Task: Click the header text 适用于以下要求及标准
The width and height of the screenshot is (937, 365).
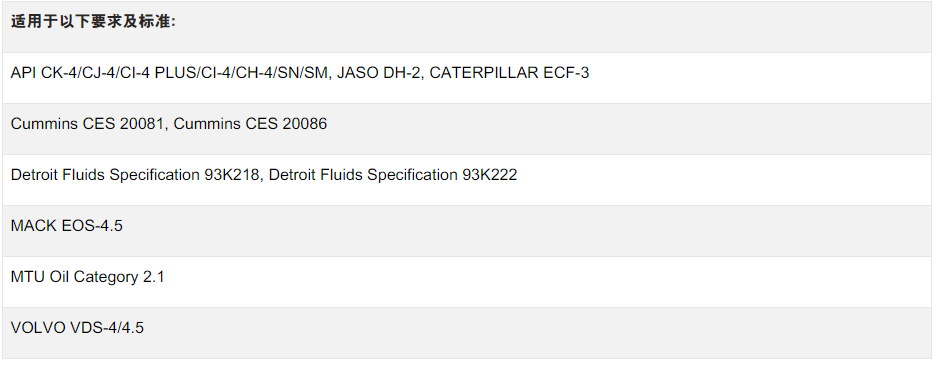Action: (93, 22)
